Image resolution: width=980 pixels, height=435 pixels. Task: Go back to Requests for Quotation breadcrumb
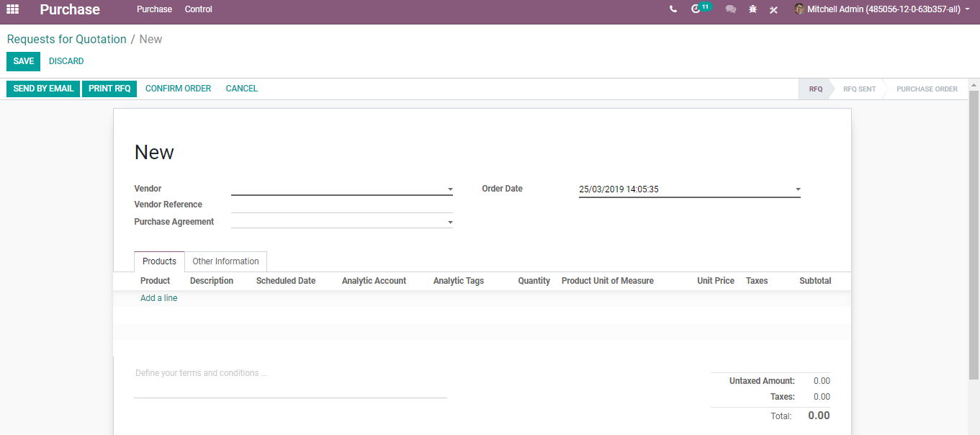(x=66, y=39)
